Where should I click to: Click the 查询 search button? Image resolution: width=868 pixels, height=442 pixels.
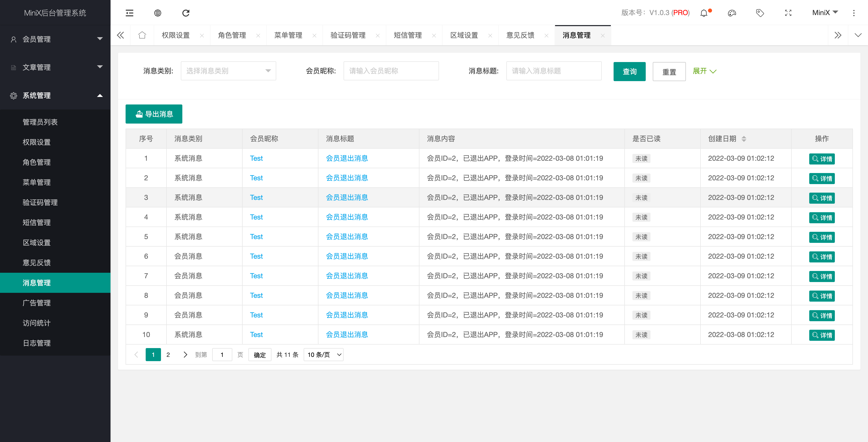[x=629, y=71]
